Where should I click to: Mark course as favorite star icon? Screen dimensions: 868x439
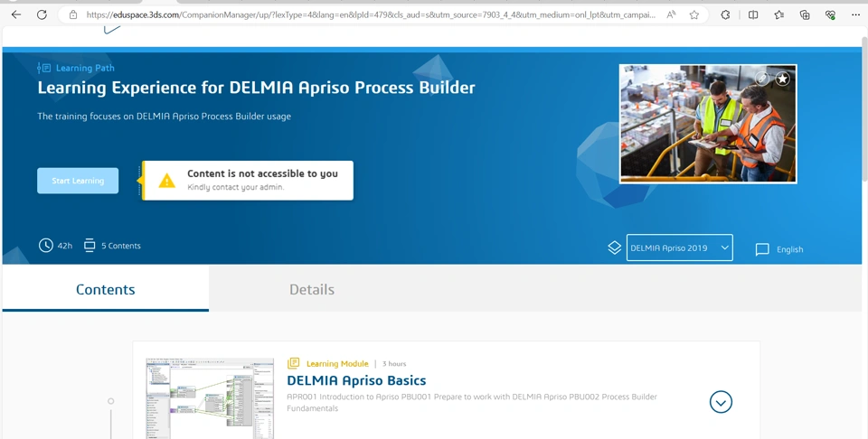(782, 79)
